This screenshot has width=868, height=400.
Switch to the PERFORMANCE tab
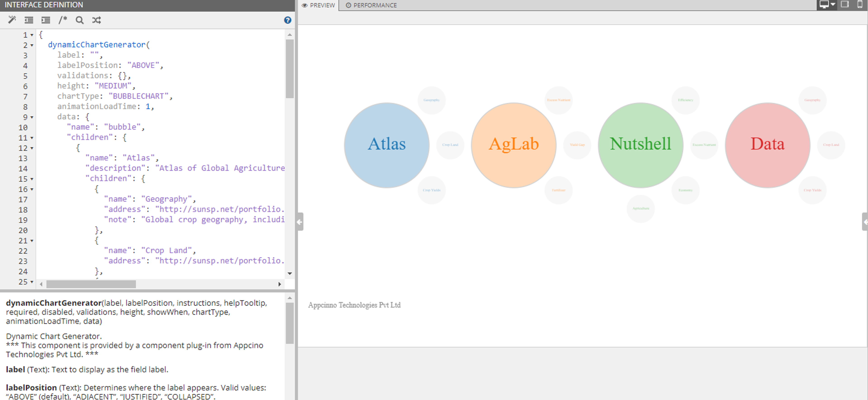pyautogui.click(x=371, y=5)
